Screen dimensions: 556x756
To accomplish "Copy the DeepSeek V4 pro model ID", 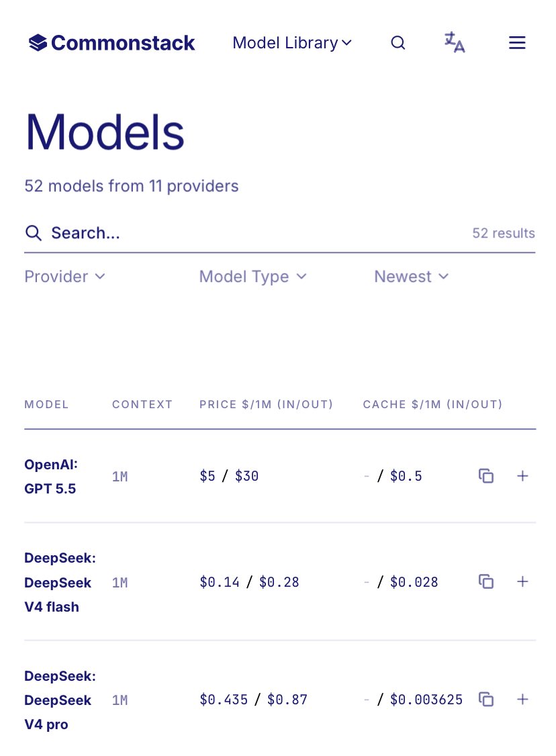I will click(486, 699).
